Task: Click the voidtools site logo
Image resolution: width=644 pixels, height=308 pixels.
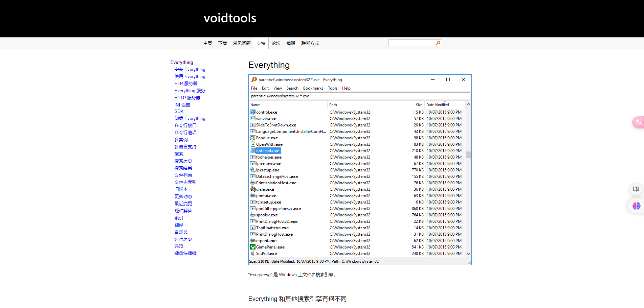Action: 230,18
